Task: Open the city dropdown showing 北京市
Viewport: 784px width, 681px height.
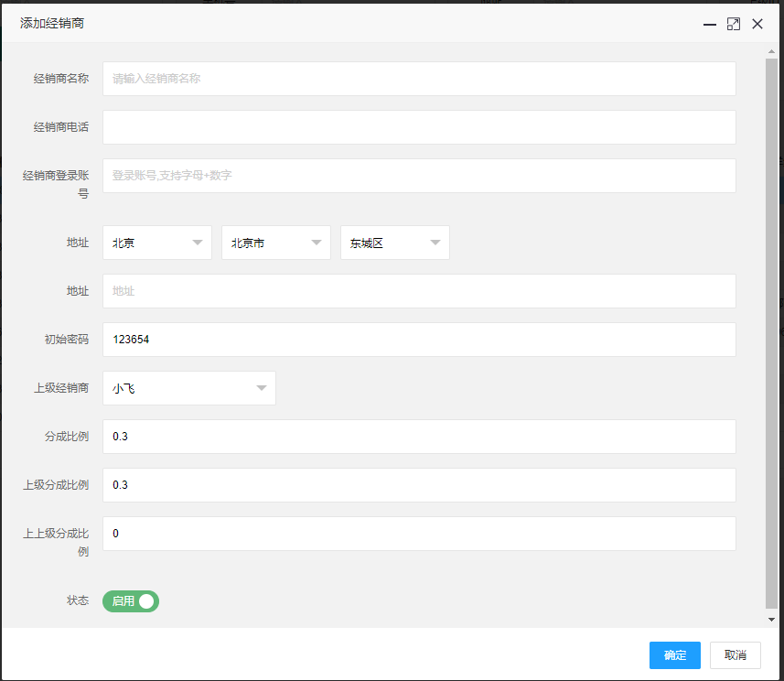Action: pyautogui.click(x=276, y=243)
